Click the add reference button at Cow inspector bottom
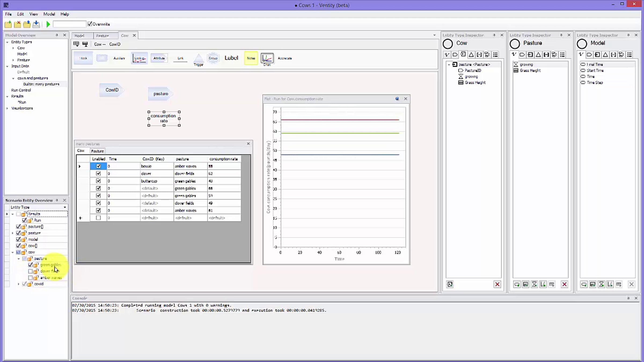644x362 pixels. pyautogui.click(x=450, y=284)
